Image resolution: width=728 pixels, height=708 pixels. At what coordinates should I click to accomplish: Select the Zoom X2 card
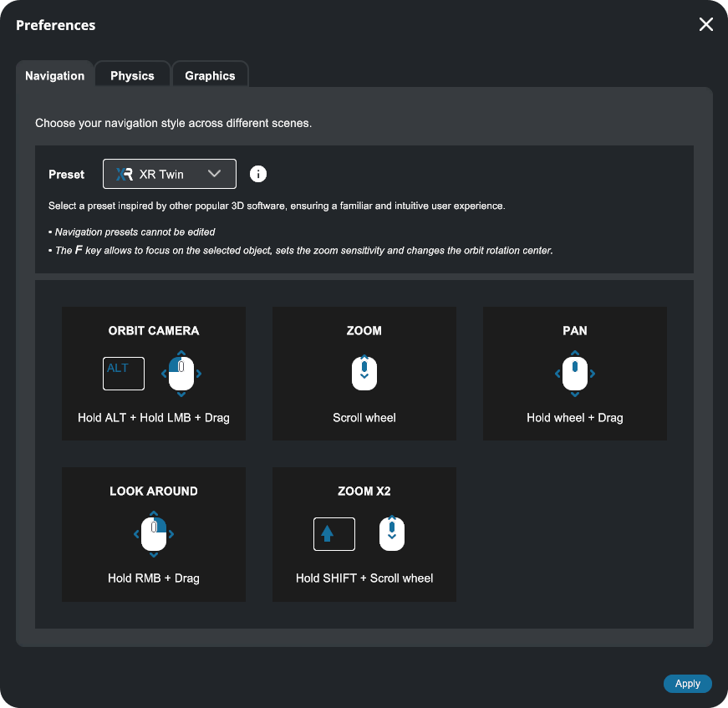click(364, 534)
